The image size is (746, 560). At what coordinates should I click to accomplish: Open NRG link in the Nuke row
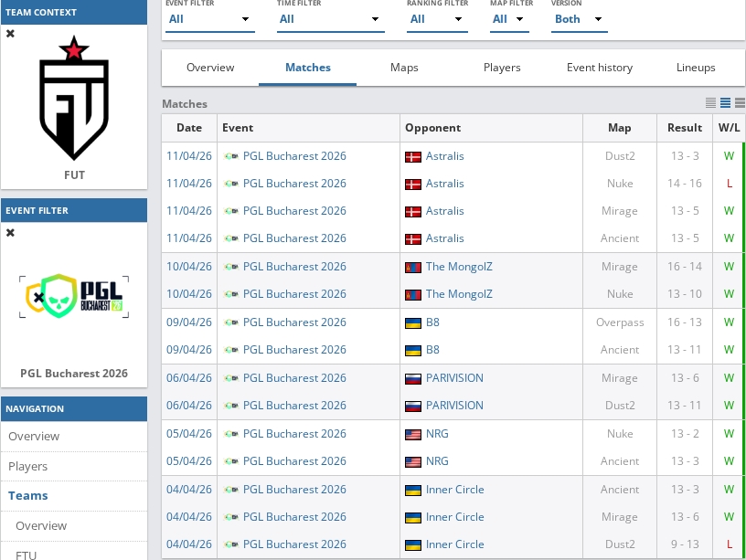[437, 434]
